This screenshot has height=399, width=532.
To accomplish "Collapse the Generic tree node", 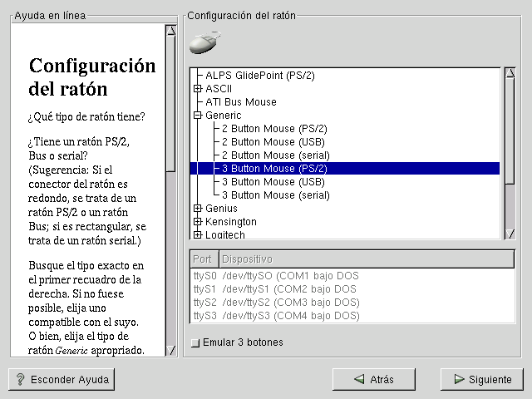I will (198, 116).
